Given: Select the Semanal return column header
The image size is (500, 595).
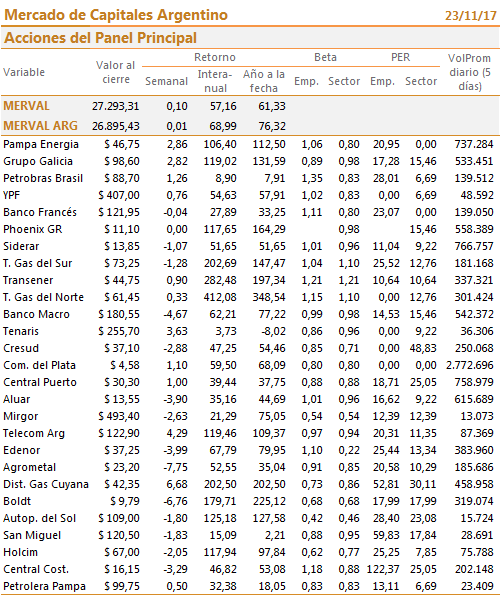Looking at the screenshot, I should pos(167,81).
